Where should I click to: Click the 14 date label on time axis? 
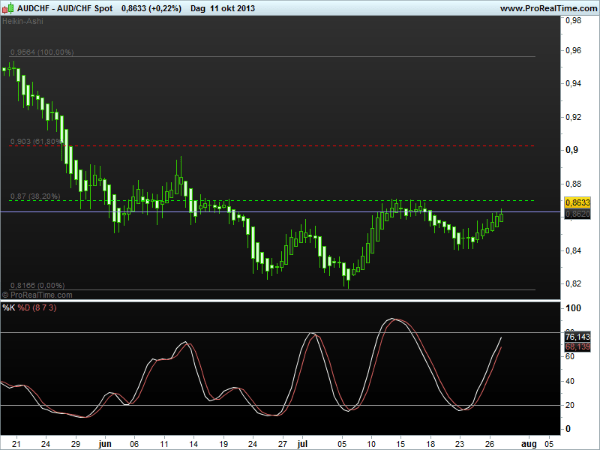coord(194,444)
